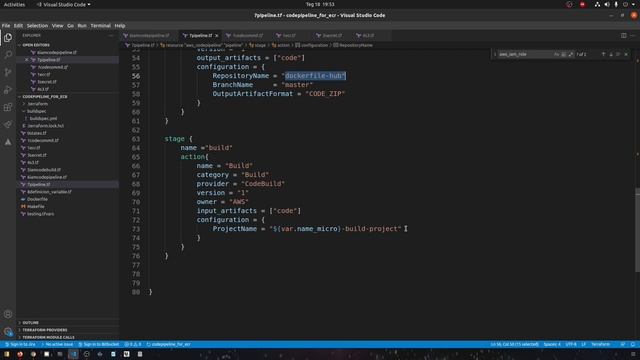This screenshot has height=360, width=640.
Task: Open buildspec.yml in the file tree
Action: click(x=43, y=118)
